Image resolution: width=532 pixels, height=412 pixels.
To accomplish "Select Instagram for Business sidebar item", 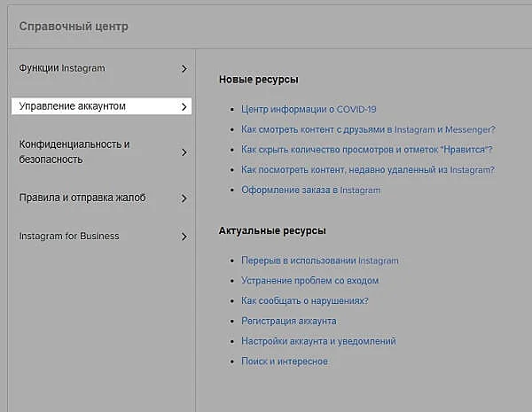I will 69,237.
